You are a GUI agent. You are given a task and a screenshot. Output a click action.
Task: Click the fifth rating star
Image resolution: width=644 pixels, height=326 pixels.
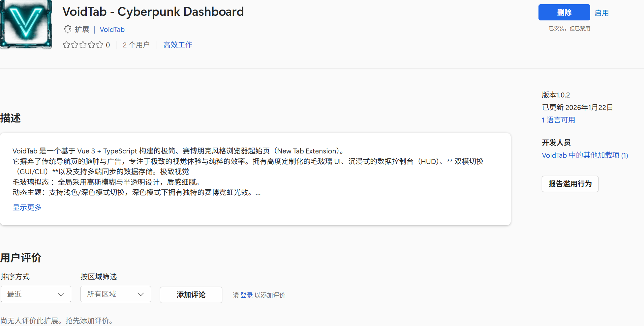pyautogui.click(x=100, y=45)
